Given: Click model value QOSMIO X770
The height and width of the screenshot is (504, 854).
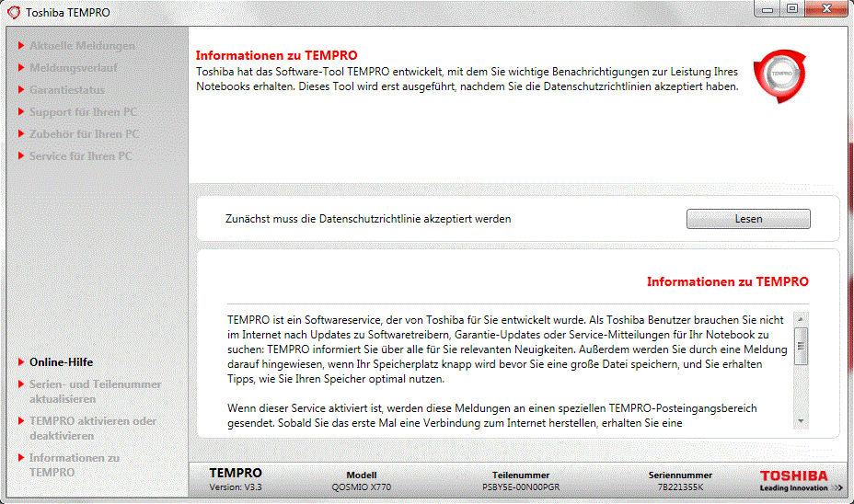Looking at the screenshot, I should (361, 487).
